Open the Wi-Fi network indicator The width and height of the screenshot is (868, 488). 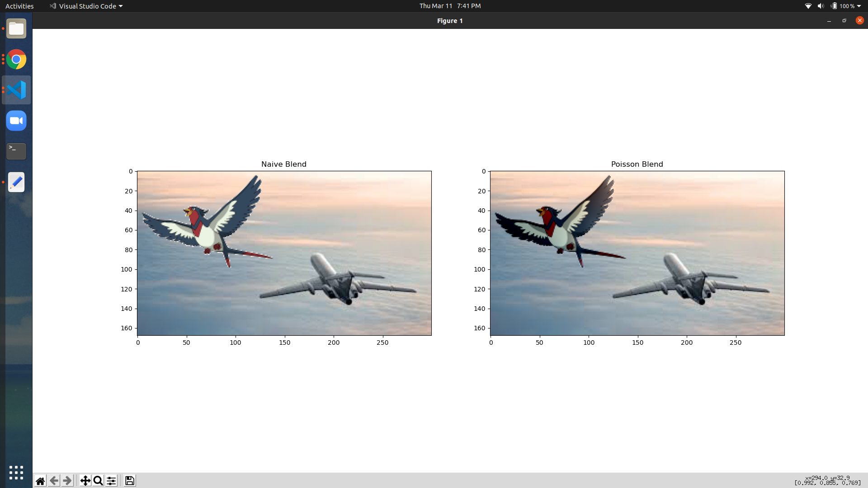[x=808, y=6]
